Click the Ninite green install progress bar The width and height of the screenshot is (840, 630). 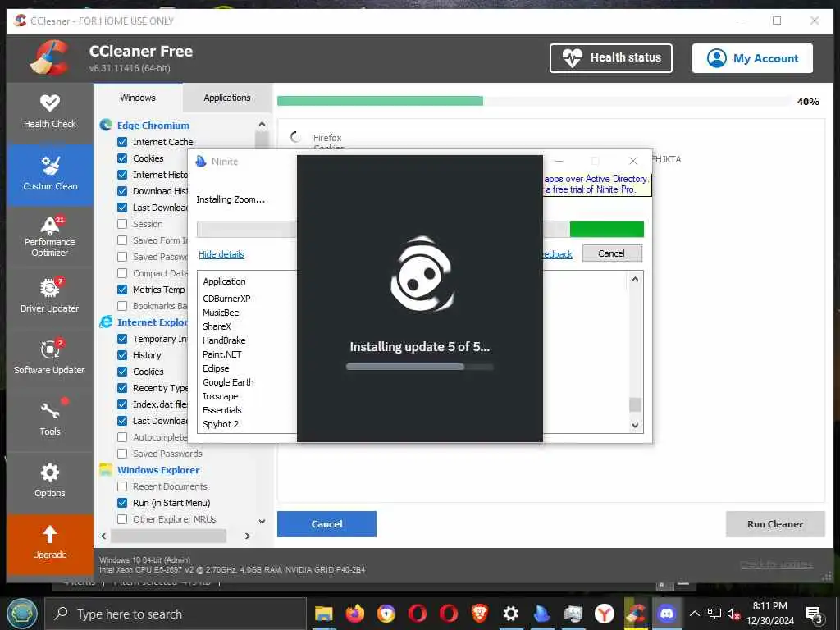click(x=606, y=229)
